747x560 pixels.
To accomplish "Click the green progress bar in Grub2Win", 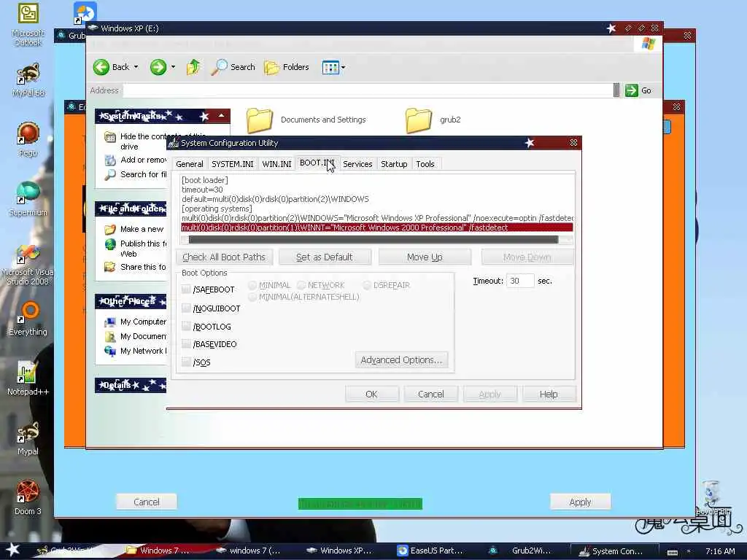I will pyautogui.click(x=360, y=504).
